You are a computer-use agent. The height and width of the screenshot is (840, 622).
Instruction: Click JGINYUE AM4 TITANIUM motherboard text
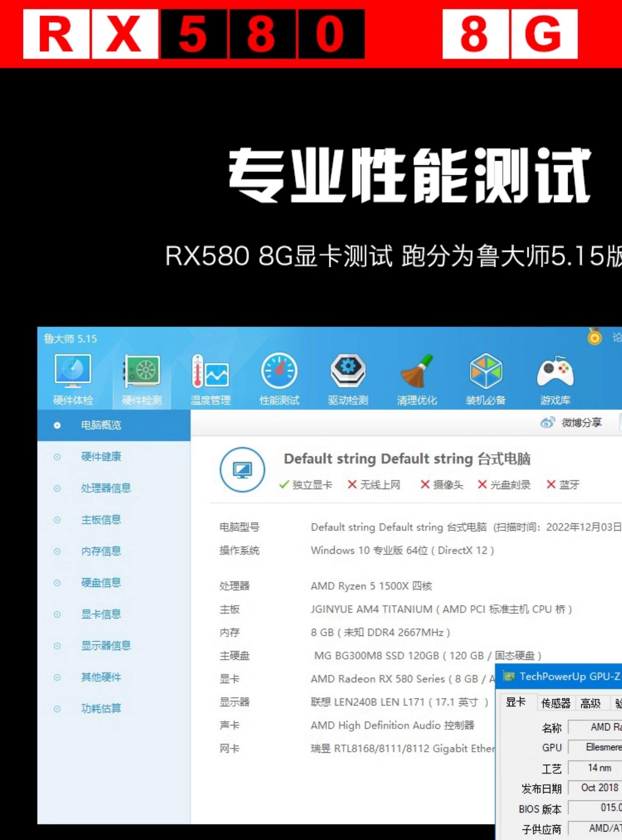441,609
